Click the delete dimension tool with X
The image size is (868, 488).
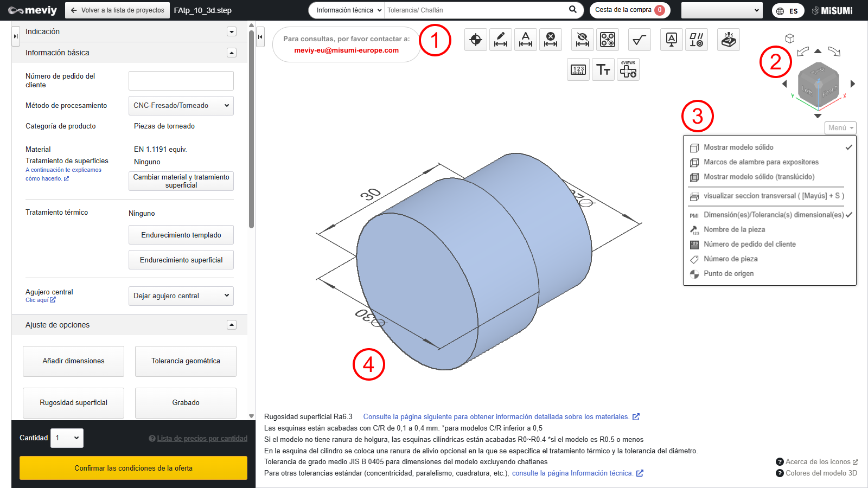(551, 40)
